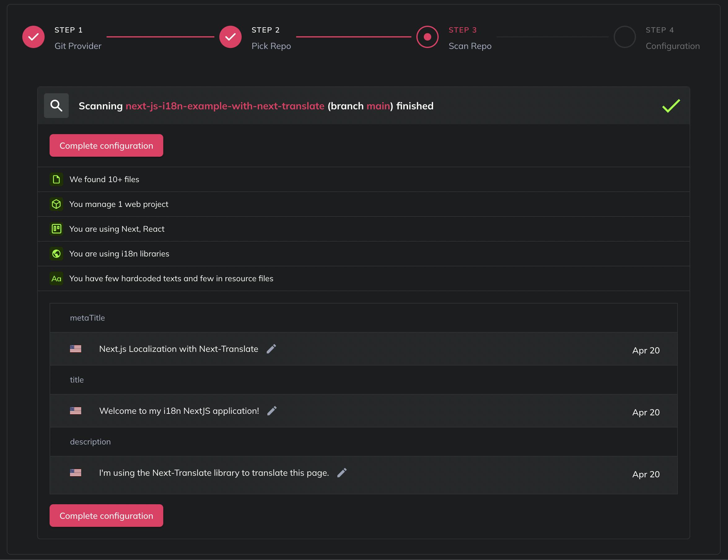Click the bottom 'Complete configuration' button

click(106, 516)
